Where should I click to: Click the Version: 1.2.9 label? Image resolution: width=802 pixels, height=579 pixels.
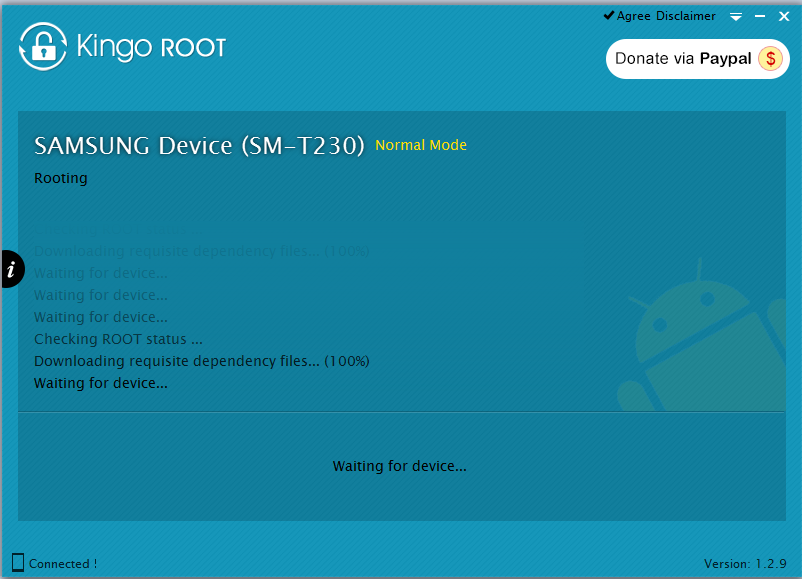click(x=745, y=564)
